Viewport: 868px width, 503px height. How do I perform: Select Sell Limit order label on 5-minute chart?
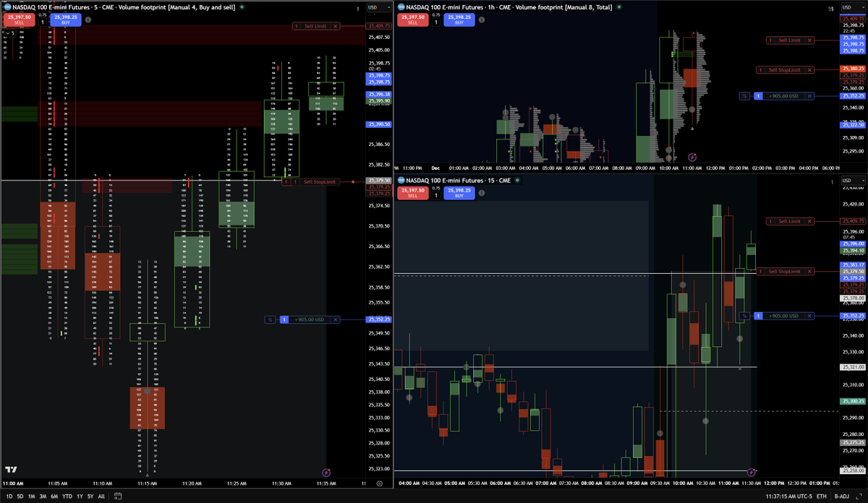pyautogui.click(x=317, y=26)
